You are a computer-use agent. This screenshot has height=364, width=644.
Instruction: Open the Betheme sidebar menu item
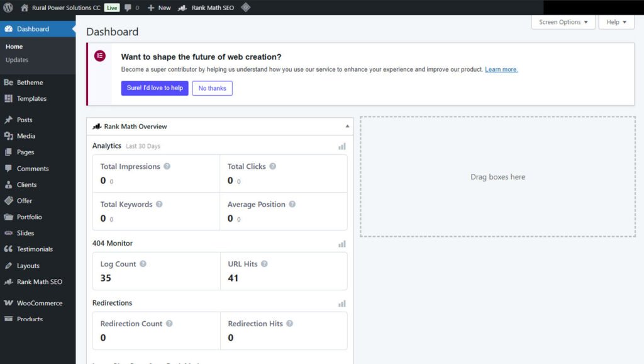click(x=30, y=82)
